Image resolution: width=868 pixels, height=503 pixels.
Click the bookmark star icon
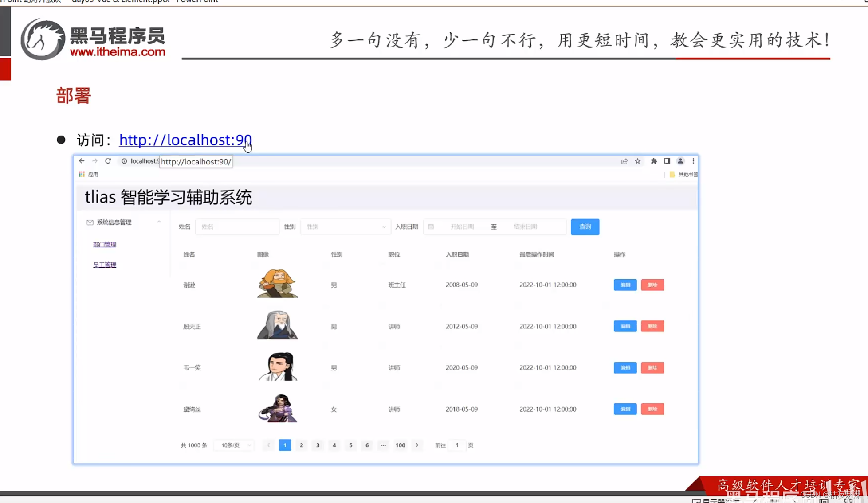click(x=637, y=161)
